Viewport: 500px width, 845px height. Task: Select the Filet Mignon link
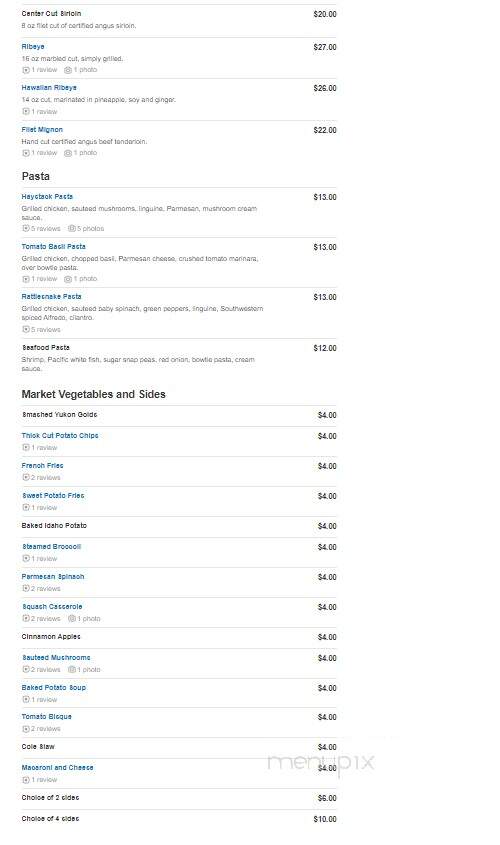coord(42,130)
